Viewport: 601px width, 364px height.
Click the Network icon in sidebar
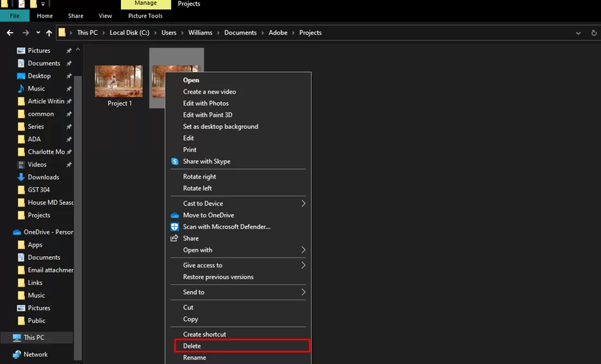(17, 355)
